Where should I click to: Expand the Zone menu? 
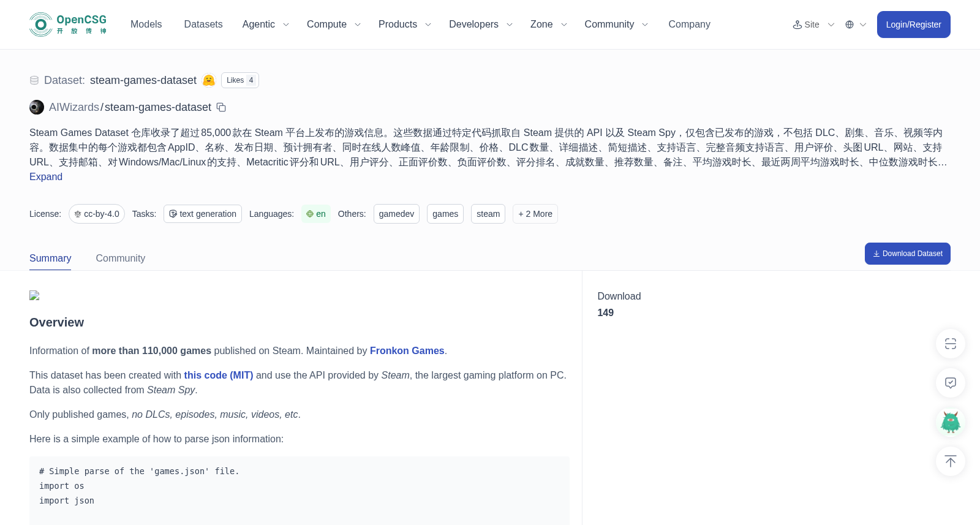(x=549, y=25)
